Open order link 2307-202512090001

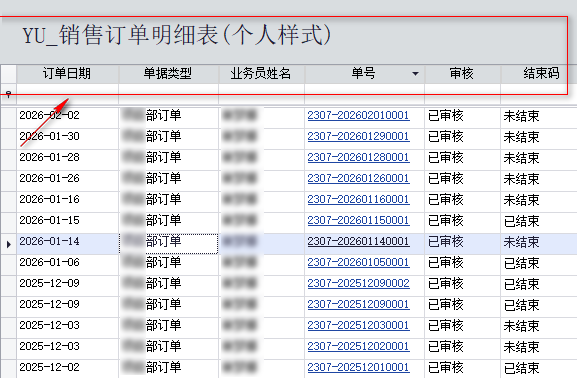click(x=358, y=304)
